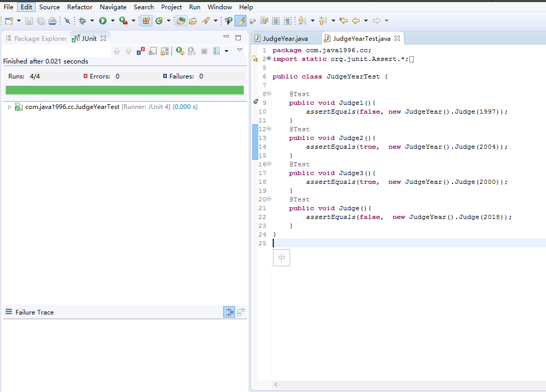Toggle Mark Occurrences highlighter icon
Viewport: 546px width, 392px height.
(240, 21)
